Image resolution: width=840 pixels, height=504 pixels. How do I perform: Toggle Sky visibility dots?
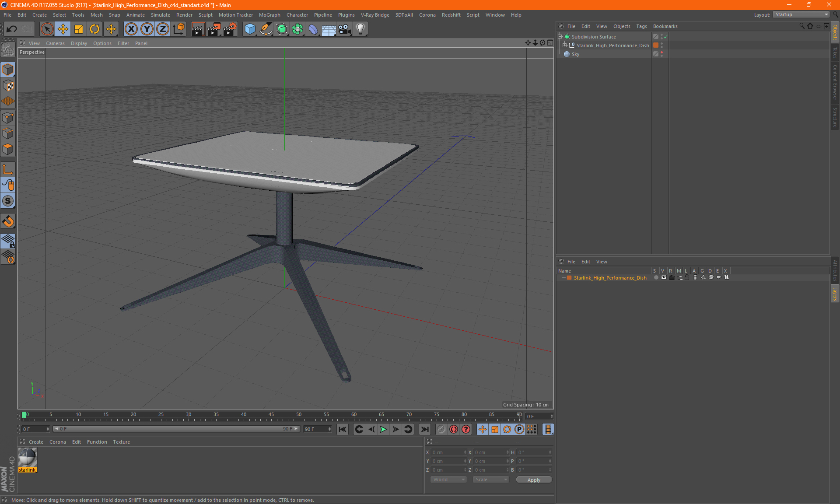coord(661,54)
